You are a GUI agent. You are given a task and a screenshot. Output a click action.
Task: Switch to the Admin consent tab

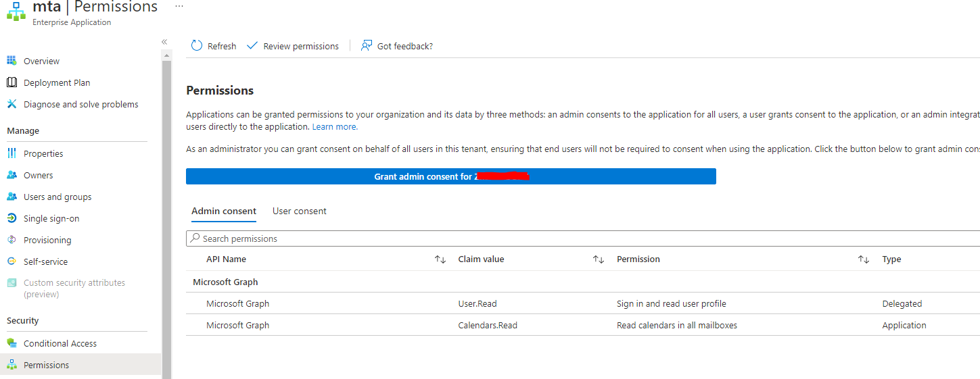coord(224,211)
